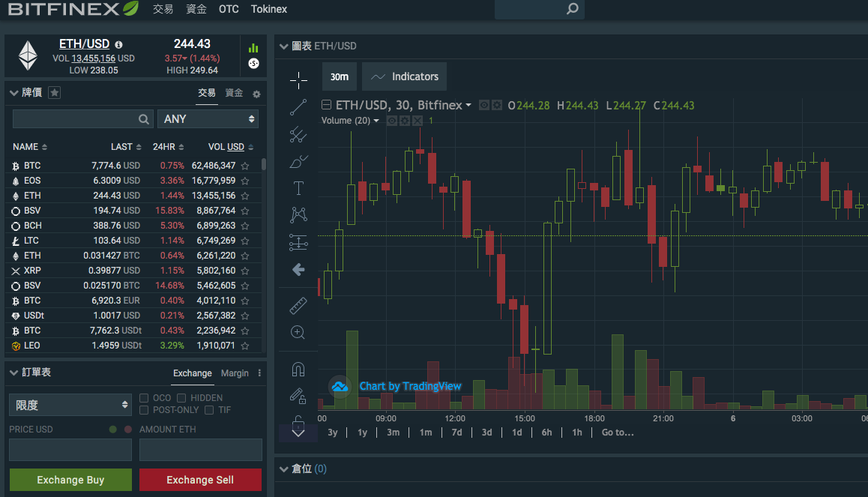The height and width of the screenshot is (497, 868).
Task: Expand the bottom chevron of drawing toolbar
Action: [298, 433]
